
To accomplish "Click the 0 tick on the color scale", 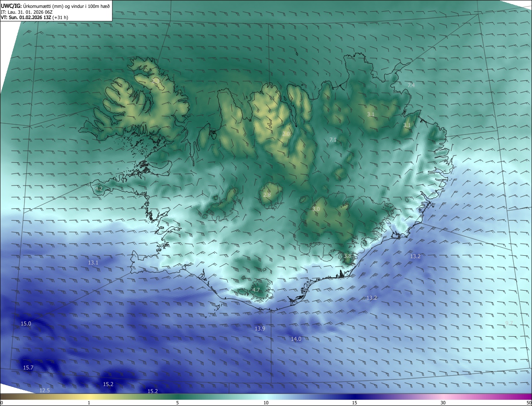I will click(x=2, y=403).
